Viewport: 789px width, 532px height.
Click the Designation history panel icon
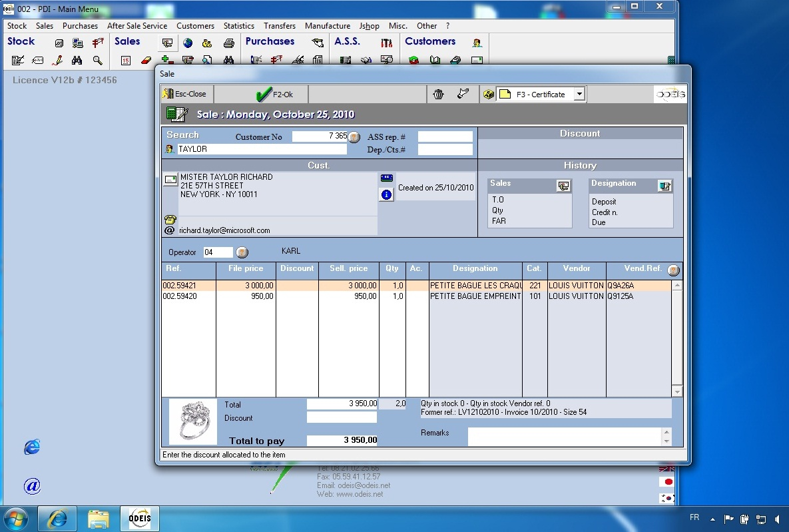(x=664, y=186)
